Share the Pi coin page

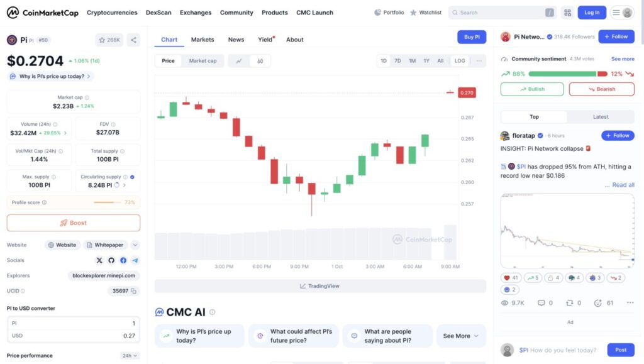coord(133,40)
